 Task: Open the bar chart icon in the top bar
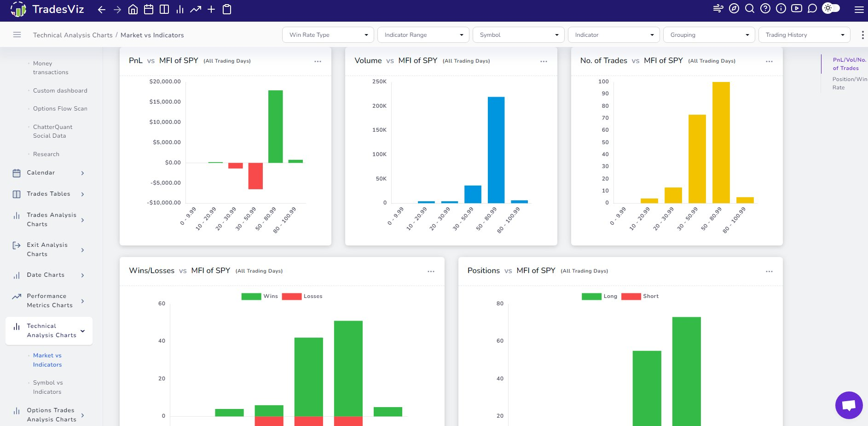[x=180, y=10]
